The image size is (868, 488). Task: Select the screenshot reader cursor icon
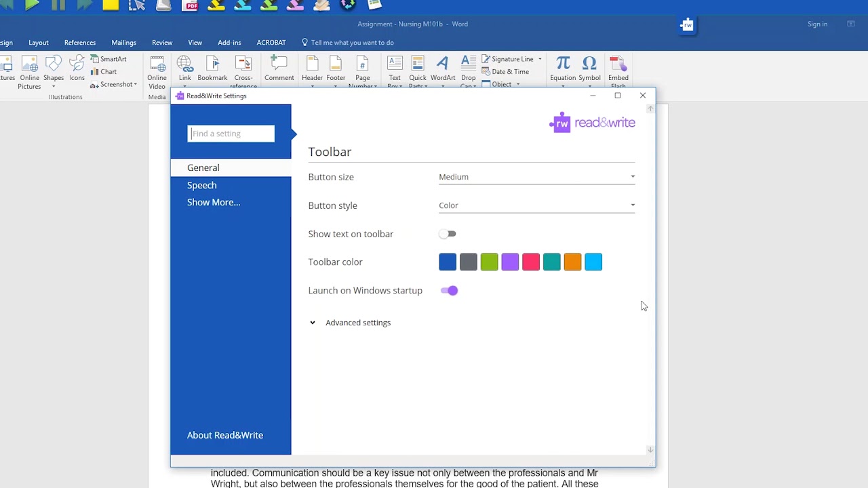[136, 5]
